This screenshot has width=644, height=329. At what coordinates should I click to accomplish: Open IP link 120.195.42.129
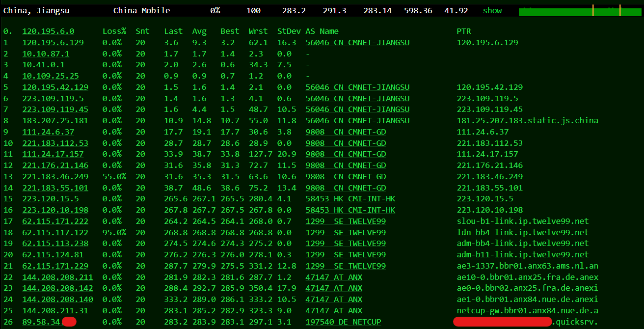pyautogui.click(x=55, y=87)
